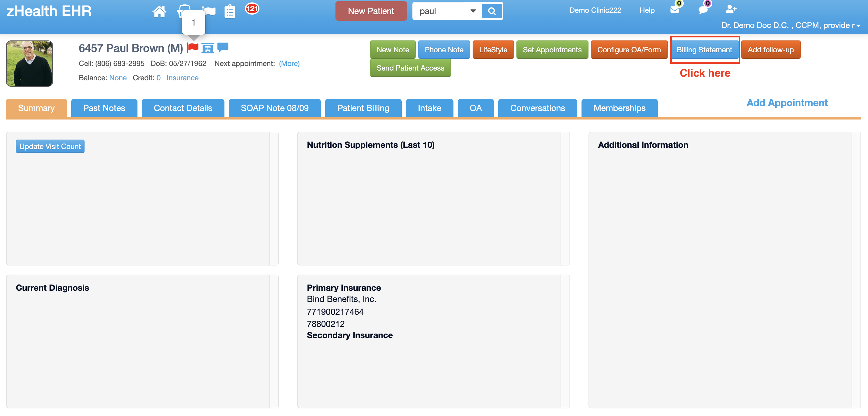Viewport: 868px width, 416px height.
Task: Click the Bind Benefits, Inc. text
Action: (x=341, y=299)
